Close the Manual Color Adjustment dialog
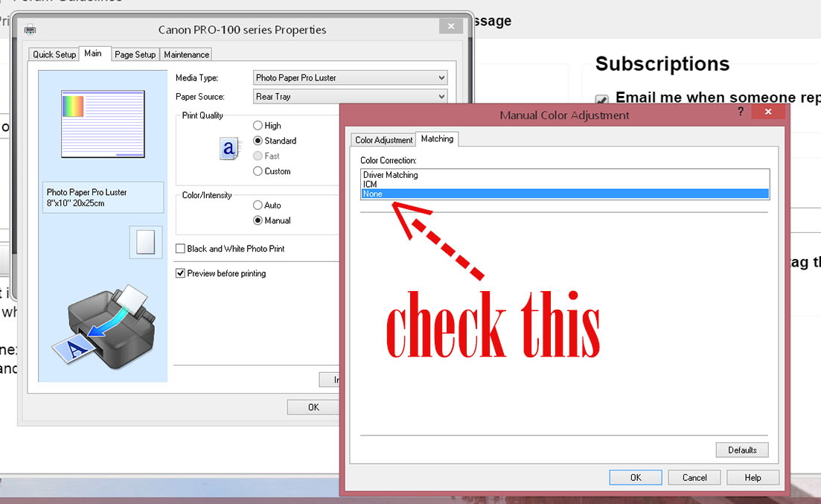Viewport: 821px width, 504px height. (767, 112)
